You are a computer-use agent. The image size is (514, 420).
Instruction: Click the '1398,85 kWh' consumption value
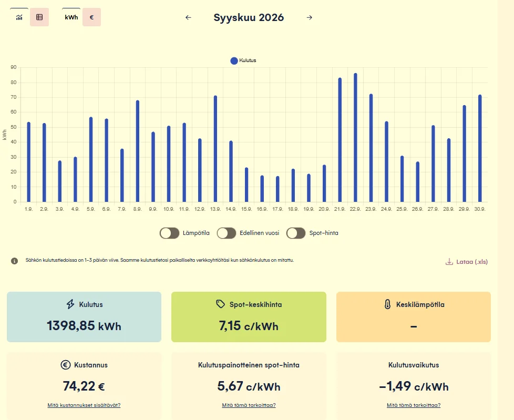[x=84, y=326]
